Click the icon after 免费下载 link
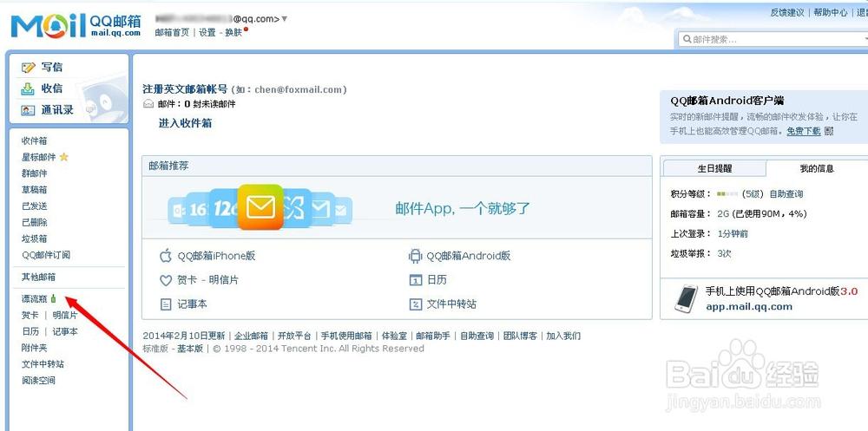This screenshot has height=431, width=868. coord(829,131)
